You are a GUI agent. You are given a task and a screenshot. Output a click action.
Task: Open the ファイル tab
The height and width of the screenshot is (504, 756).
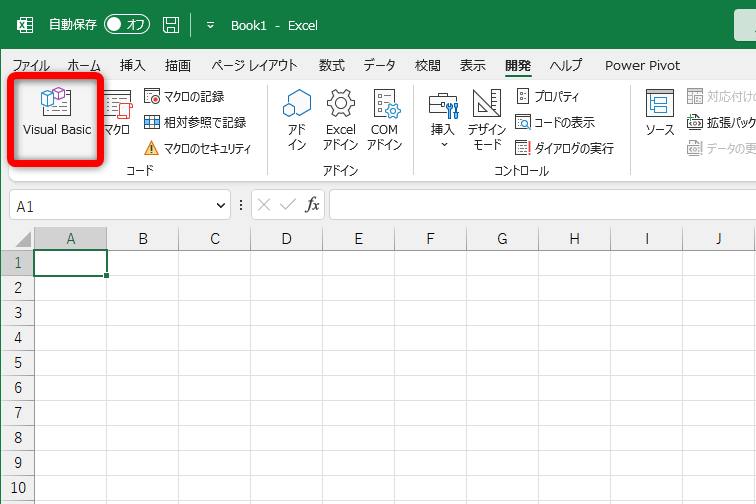[31, 65]
